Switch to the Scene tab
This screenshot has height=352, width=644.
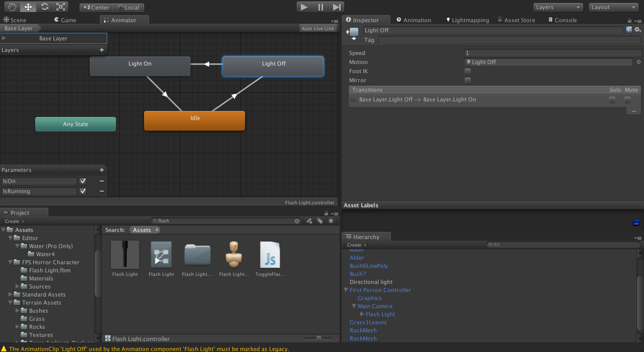click(x=15, y=20)
